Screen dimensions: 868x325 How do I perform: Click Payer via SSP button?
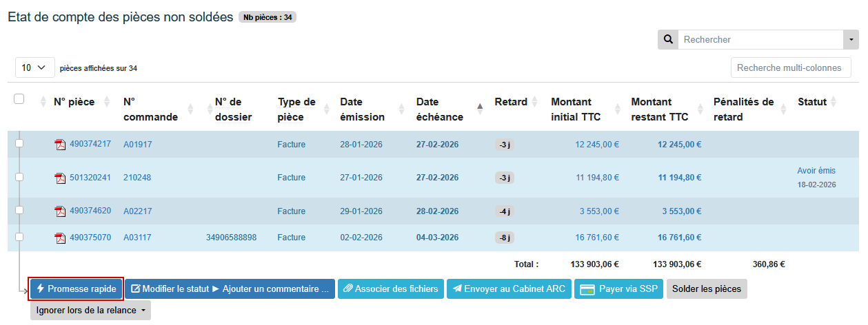click(x=619, y=289)
